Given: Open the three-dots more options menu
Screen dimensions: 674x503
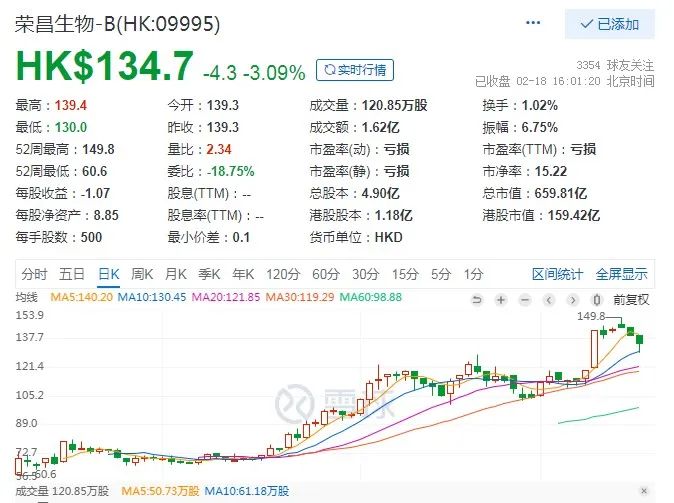Looking at the screenshot, I should (x=533, y=23).
